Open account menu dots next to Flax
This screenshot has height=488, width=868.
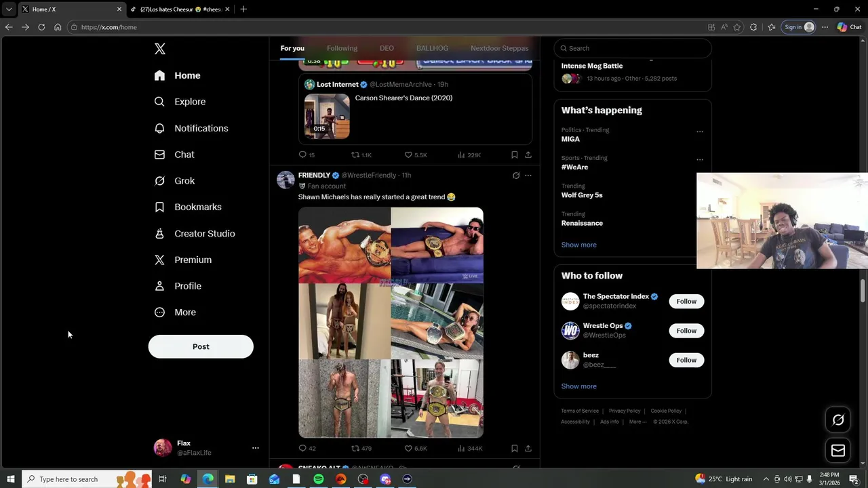[x=256, y=448]
